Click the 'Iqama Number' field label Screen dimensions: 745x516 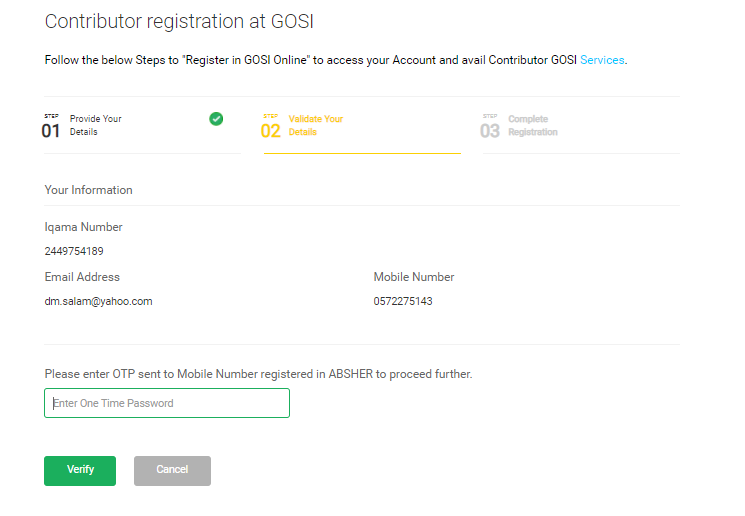(x=84, y=227)
